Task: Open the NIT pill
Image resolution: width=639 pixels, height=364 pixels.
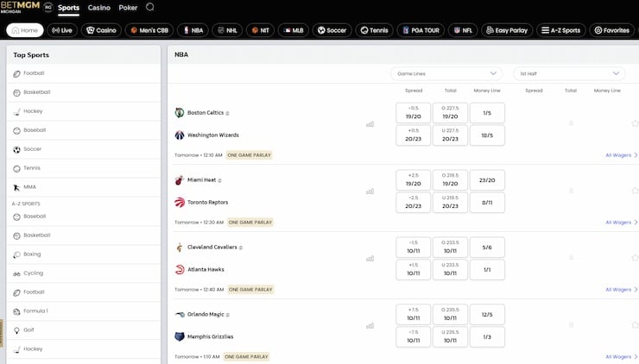Action: (x=260, y=30)
